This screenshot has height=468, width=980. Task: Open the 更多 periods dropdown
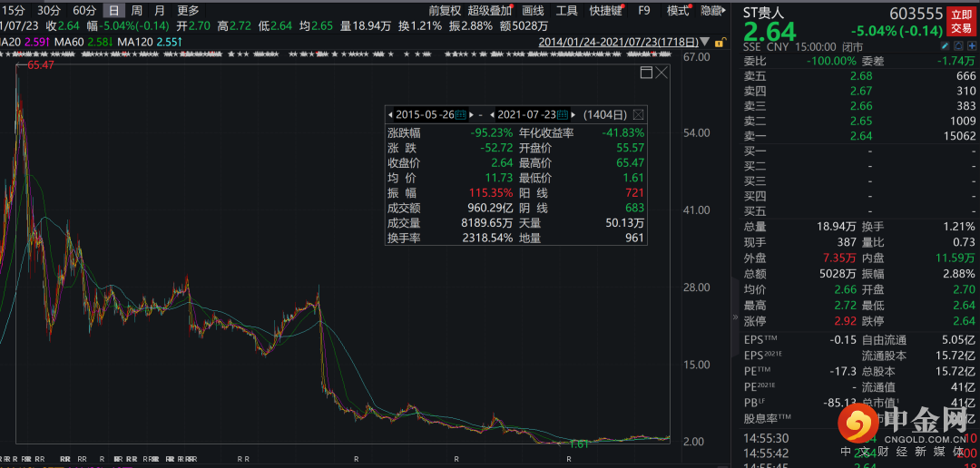(x=188, y=11)
